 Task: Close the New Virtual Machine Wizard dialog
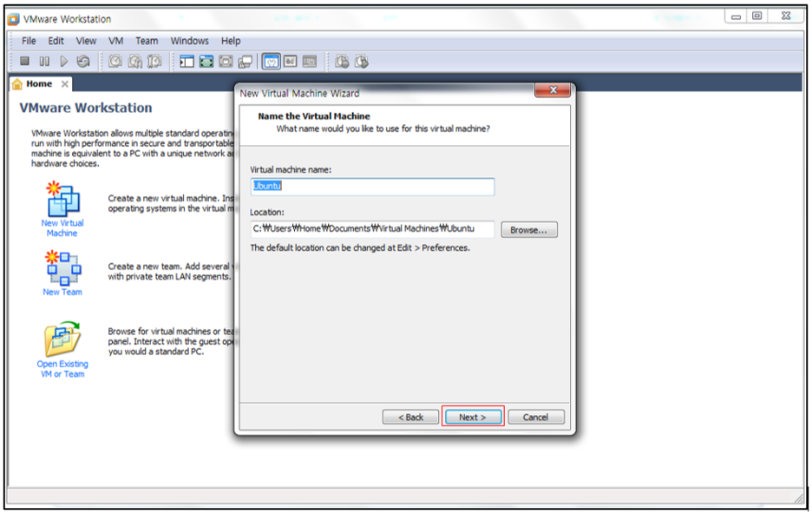(x=553, y=90)
